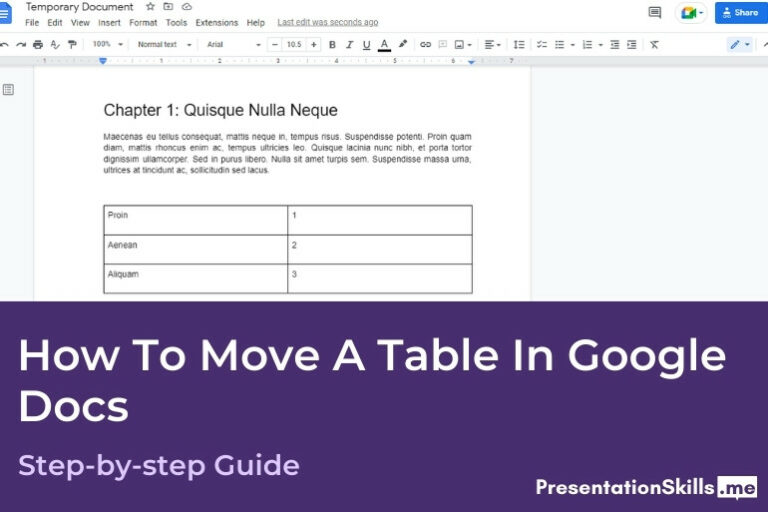Click the left indent ruler marker
The width and height of the screenshot is (768, 512).
click(103, 61)
